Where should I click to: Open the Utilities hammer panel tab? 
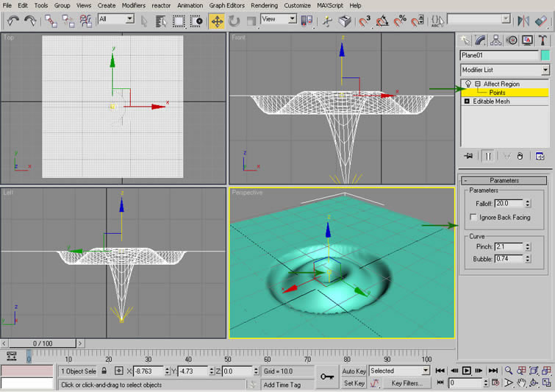(x=543, y=40)
